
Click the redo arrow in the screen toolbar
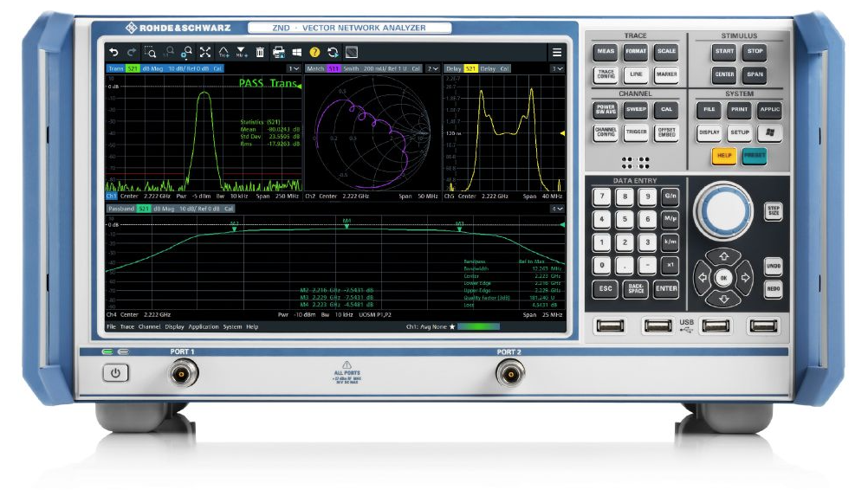[x=132, y=53]
